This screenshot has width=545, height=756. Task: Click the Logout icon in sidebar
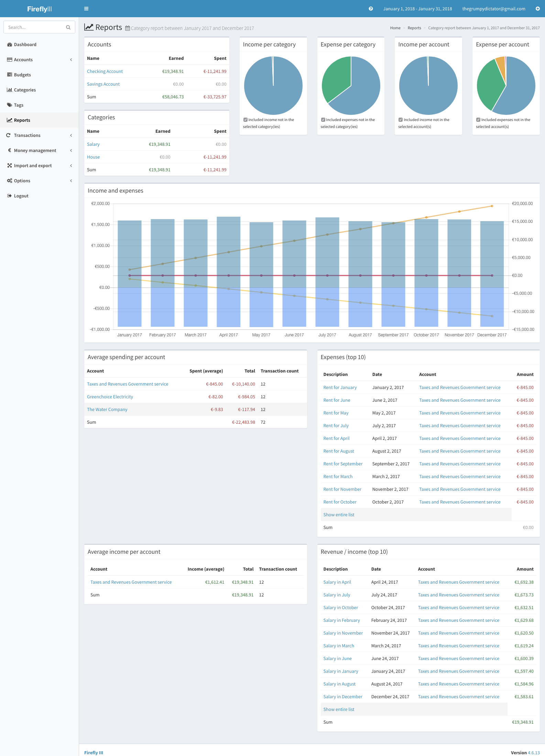click(10, 196)
